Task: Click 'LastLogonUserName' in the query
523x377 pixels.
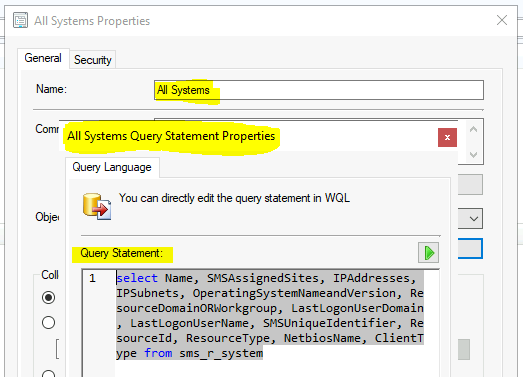Action: (x=189, y=323)
